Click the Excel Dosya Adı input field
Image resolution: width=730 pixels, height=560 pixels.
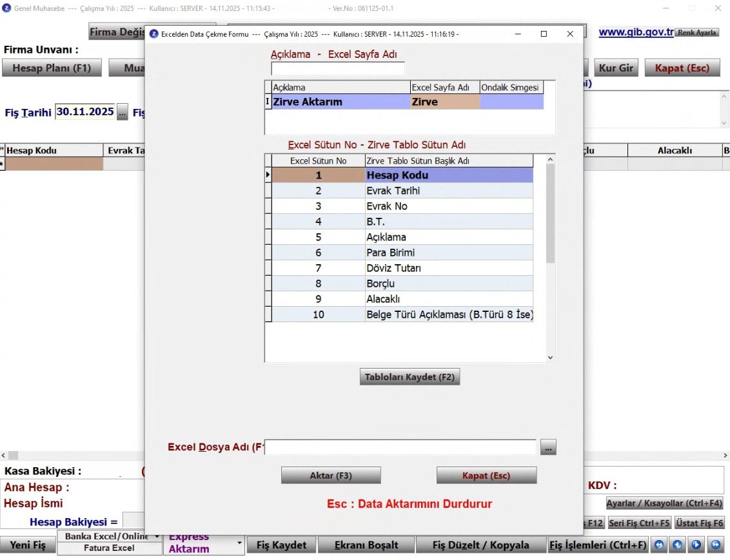click(401, 447)
